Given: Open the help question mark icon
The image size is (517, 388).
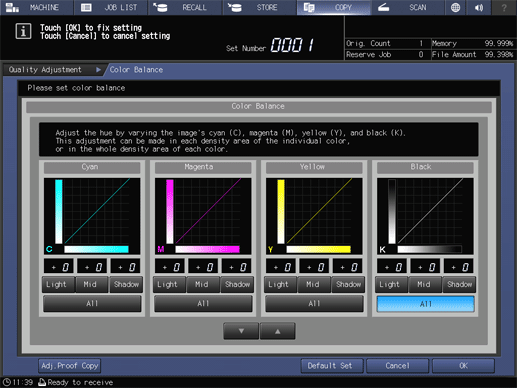Looking at the screenshot, I should pos(504,7).
